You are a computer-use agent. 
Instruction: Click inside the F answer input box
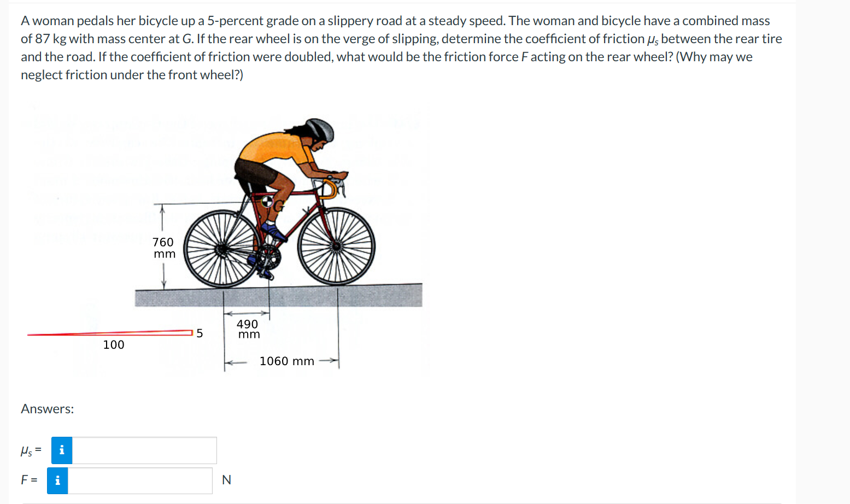(x=139, y=480)
